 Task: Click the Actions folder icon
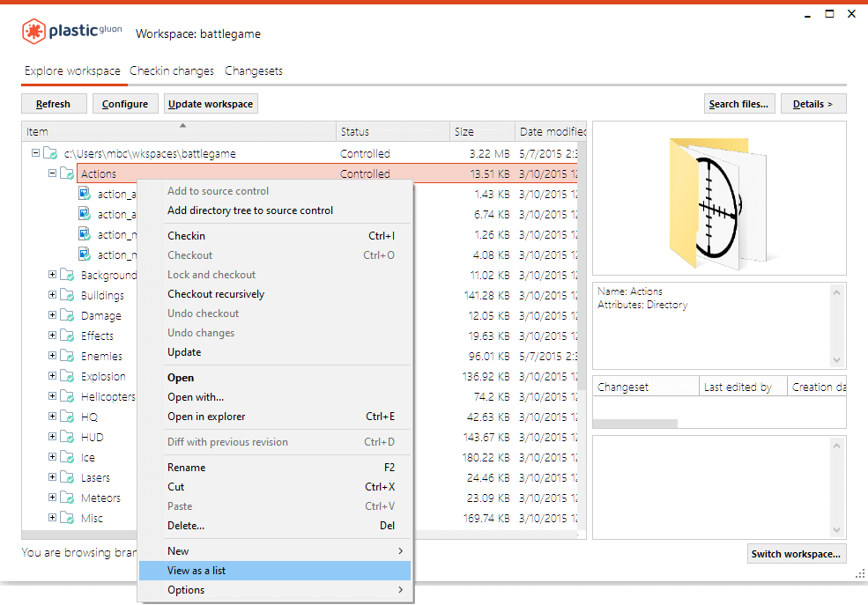click(x=67, y=173)
